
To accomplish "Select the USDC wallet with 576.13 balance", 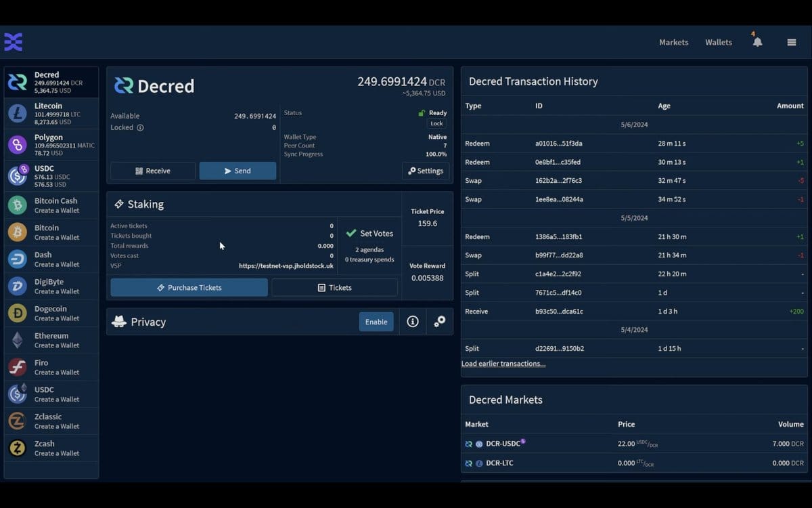I will [51, 175].
